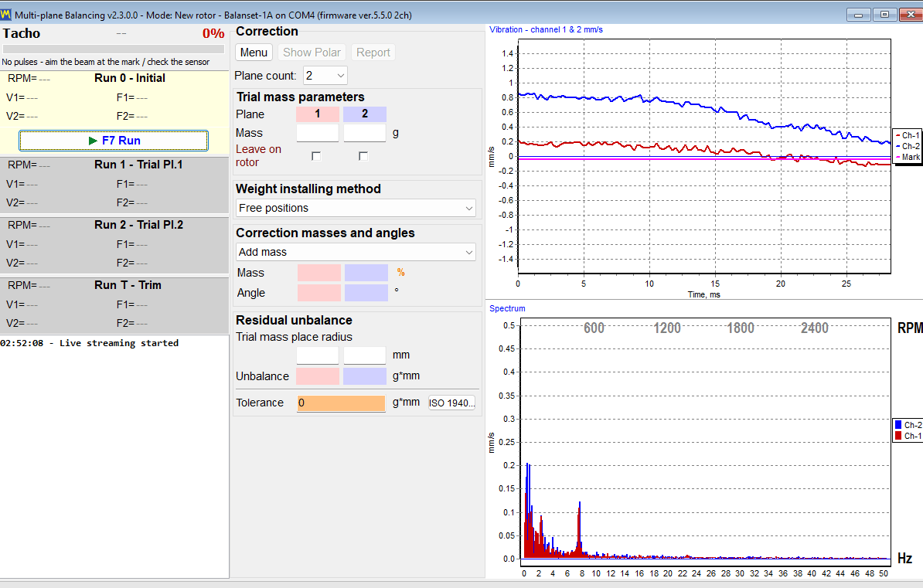Screen dimensions: 923x588
Task: Click the Mark vibration chart legend entry
Action: (x=907, y=157)
